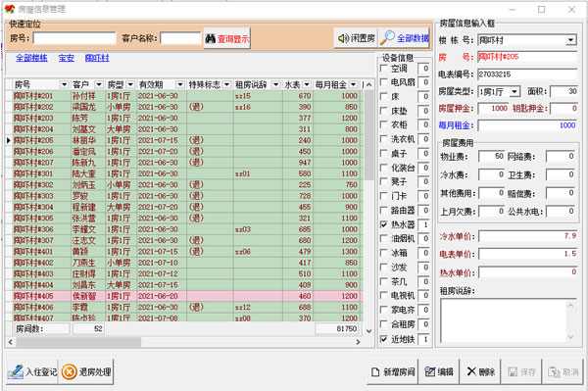Uncheck the water heater (热水器) checkbox
This screenshot has width=588, height=391.
pyautogui.click(x=383, y=224)
